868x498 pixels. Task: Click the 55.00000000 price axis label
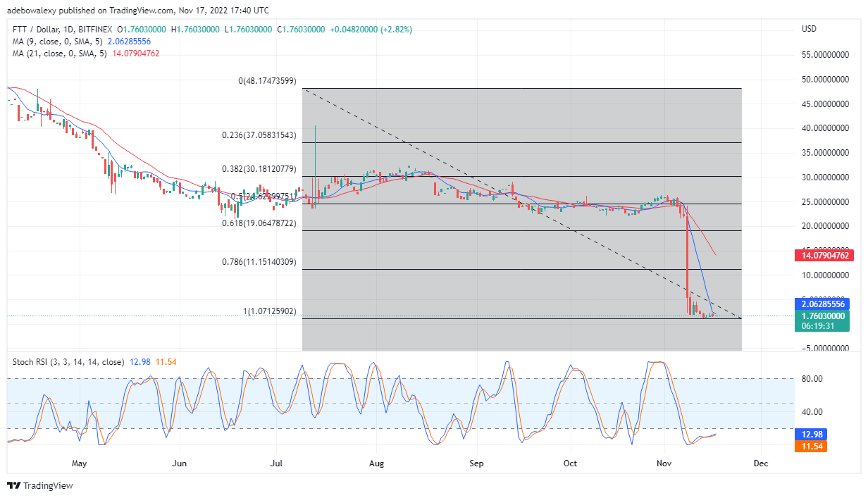point(826,54)
